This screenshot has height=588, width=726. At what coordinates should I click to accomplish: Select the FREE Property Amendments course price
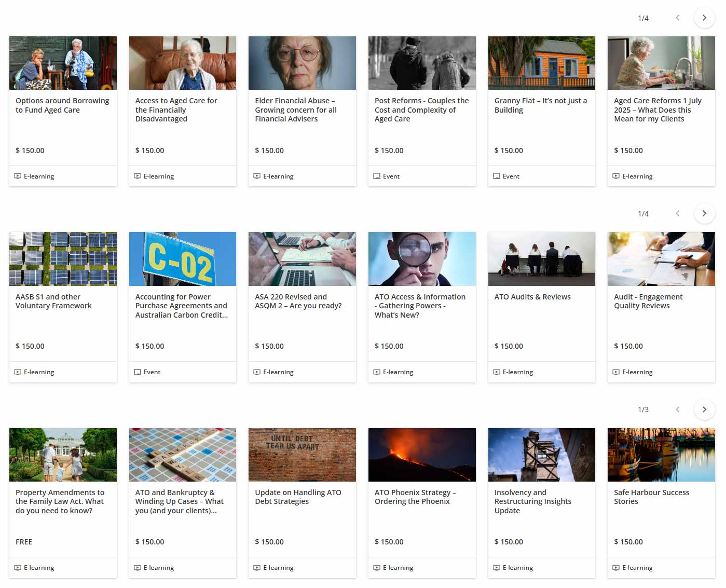[24, 542]
